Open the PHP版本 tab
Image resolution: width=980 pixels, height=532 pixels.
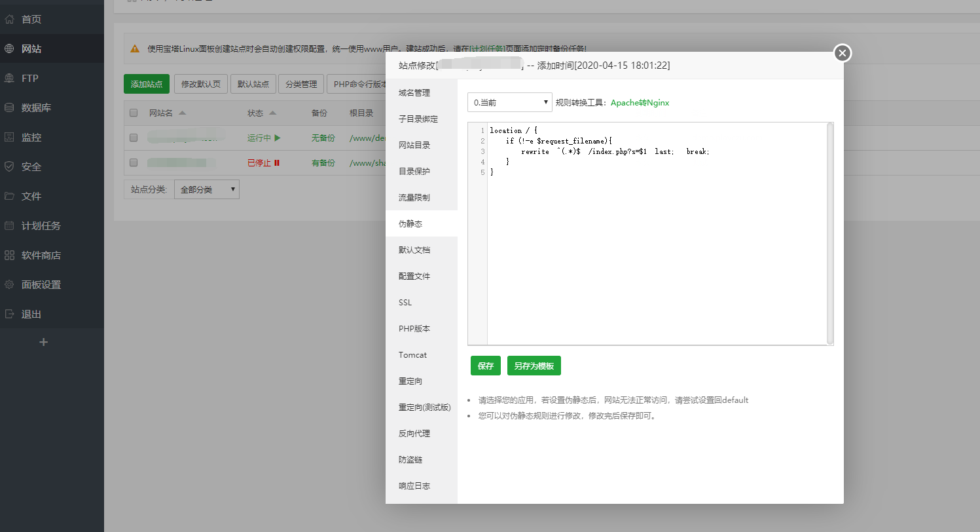(x=422, y=329)
